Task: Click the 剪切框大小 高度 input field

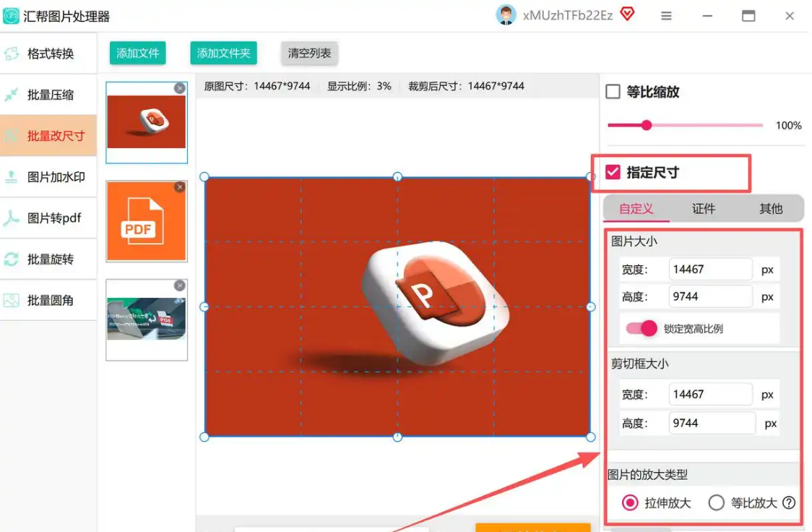Action: [712, 424]
